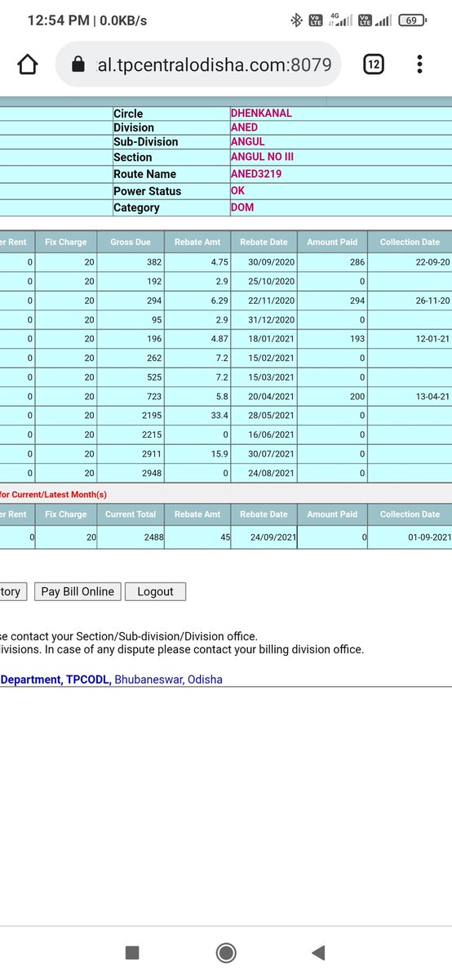
Task: Click the status bar time 12:54 PM
Action: click(58, 20)
